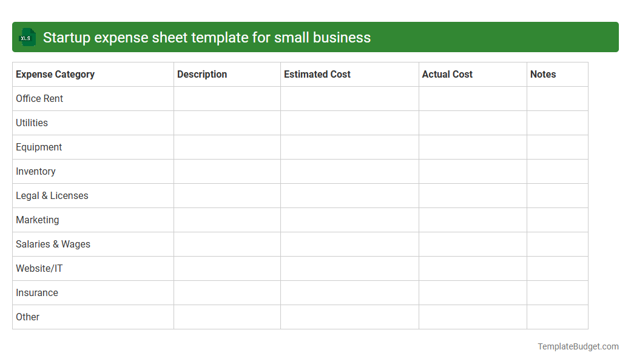Select the Utilities expense category
The width and height of the screenshot is (631, 364).
pos(32,123)
